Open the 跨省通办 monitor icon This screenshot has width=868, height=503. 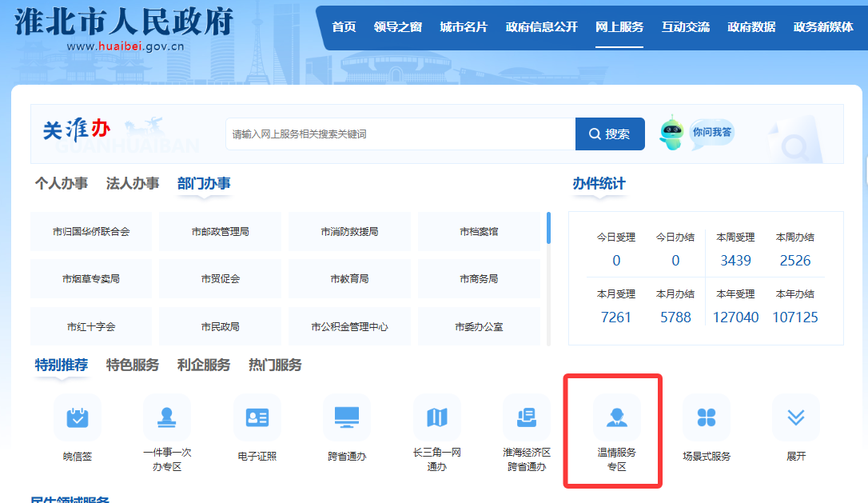(x=347, y=417)
